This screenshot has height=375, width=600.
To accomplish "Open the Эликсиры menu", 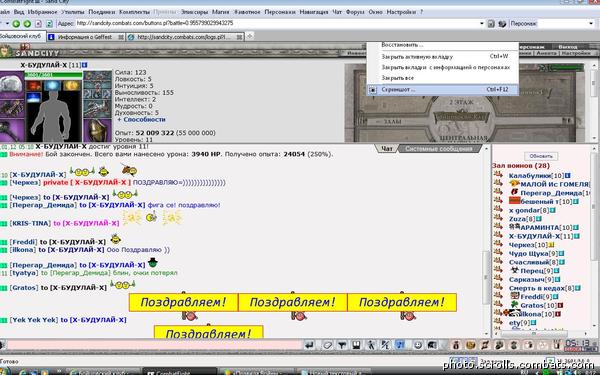I will [x=194, y=12].
